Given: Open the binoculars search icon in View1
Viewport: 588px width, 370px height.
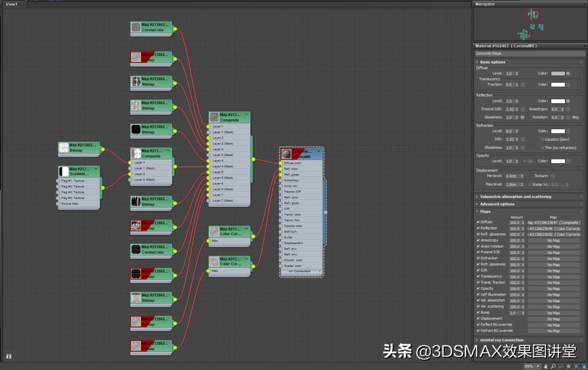Looking at the screenshot, I should [x=9, y=356].
